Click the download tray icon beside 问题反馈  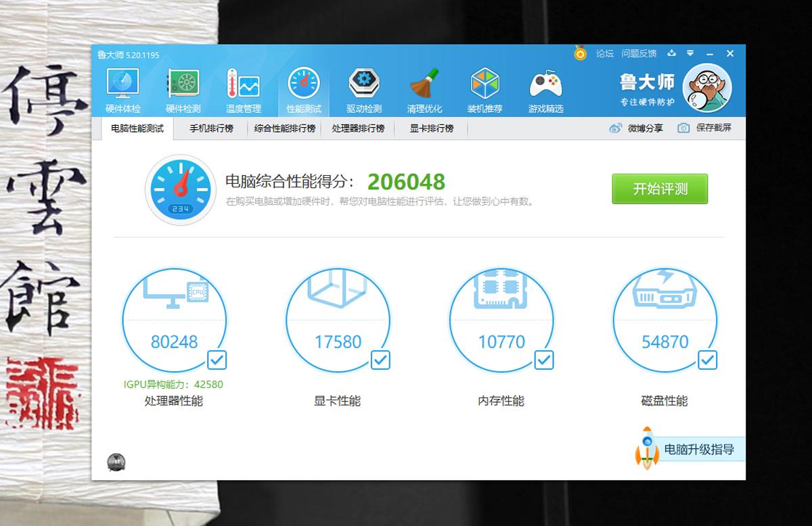click(x=672, y=53)
